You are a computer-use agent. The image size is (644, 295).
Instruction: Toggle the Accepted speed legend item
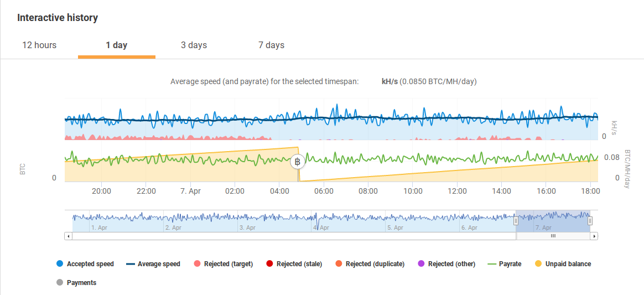85,264
